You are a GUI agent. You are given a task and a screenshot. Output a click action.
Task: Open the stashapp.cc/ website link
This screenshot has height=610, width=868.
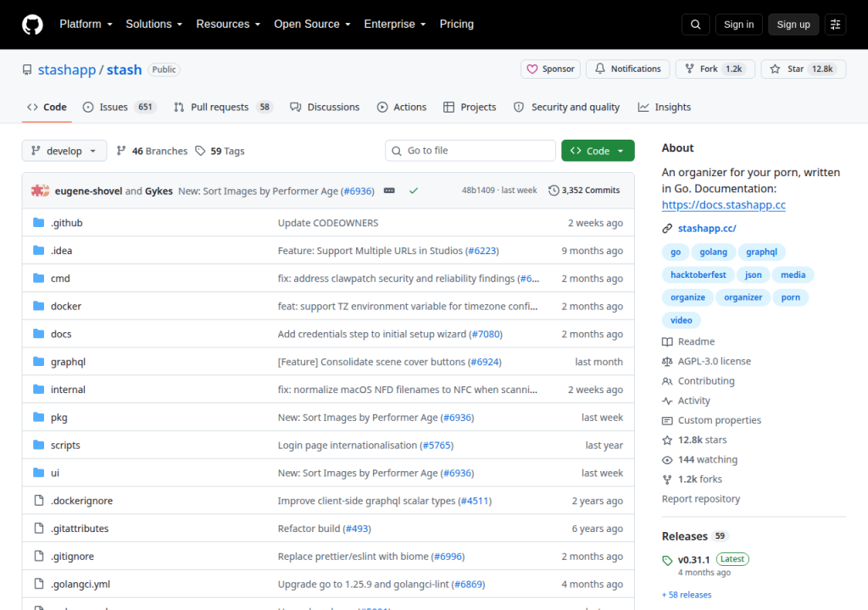(707, 228)
